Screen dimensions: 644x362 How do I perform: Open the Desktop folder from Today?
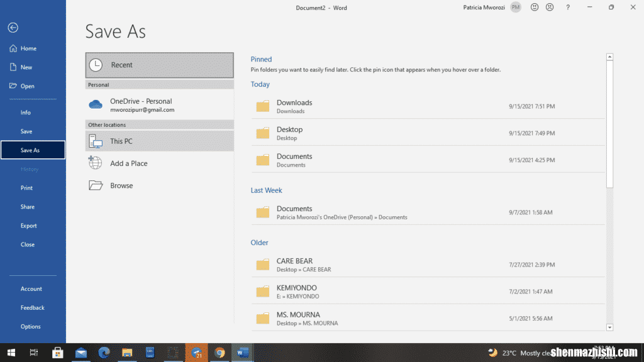(428, 133)
